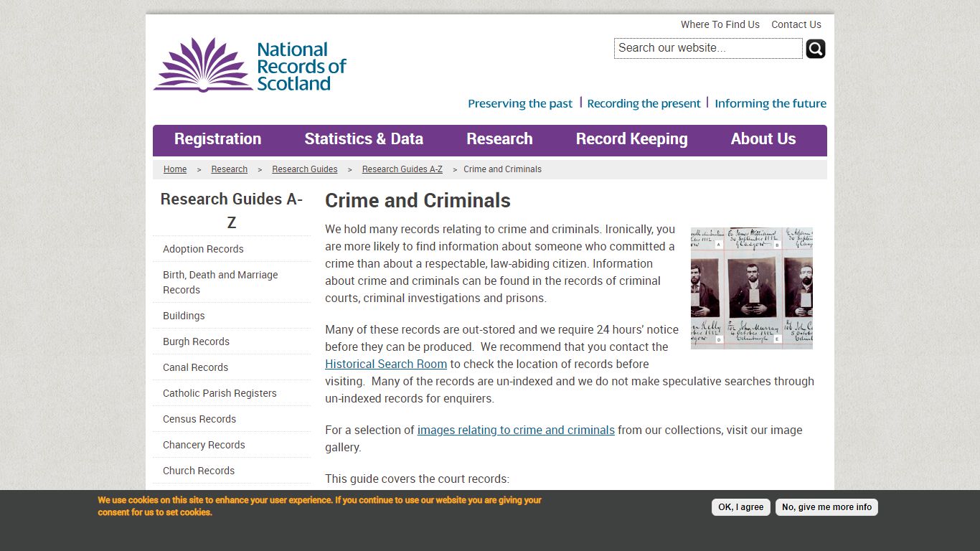Screen dimensions: 980x551
Task: Focus the Search our website field
Action: [708, 48]
